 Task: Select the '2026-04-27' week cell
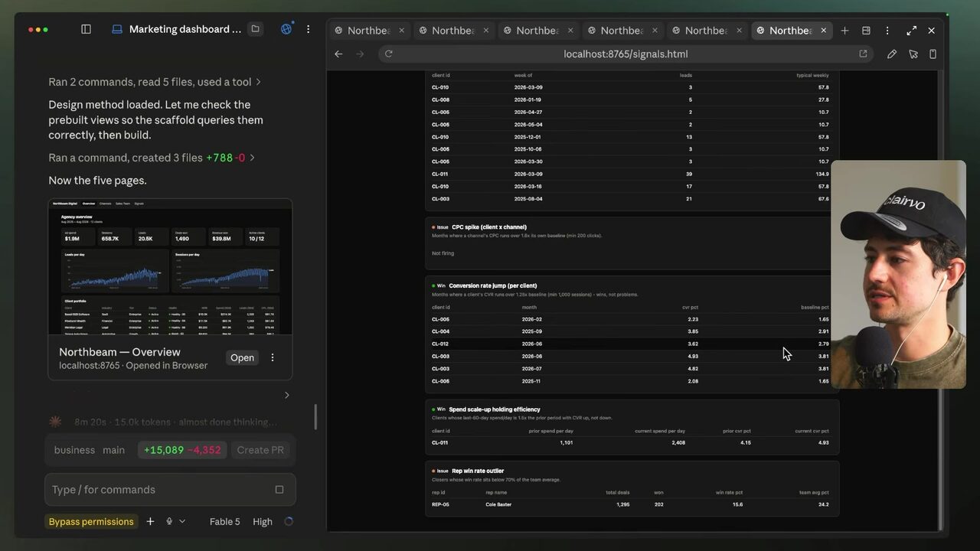(528, 112)
